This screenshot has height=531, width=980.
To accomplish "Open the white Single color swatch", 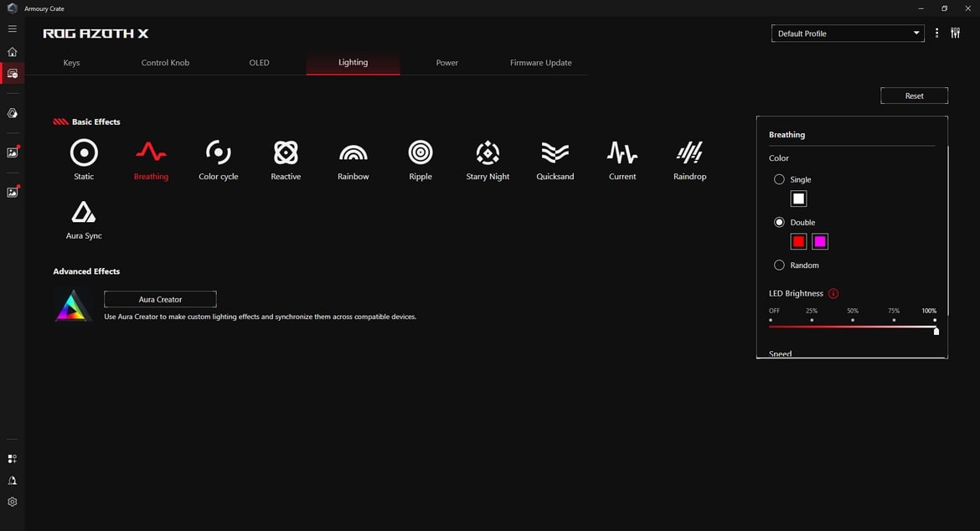I will [x=798, y=198].
